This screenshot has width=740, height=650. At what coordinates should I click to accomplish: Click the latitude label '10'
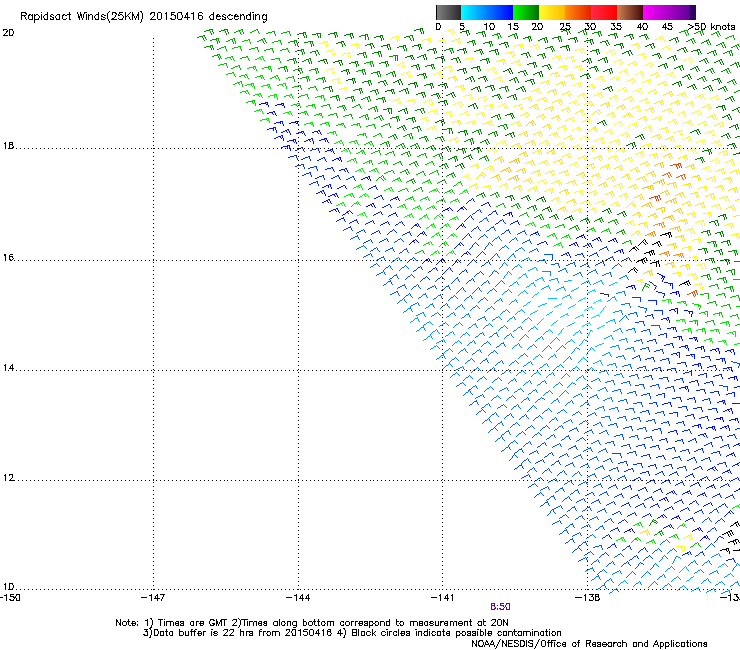point(8,587)
